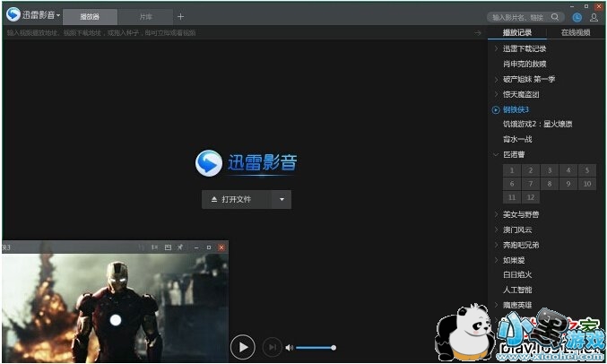
Task: Select 匹诺曹 episode 6
Action: click(x=512, y=184)
